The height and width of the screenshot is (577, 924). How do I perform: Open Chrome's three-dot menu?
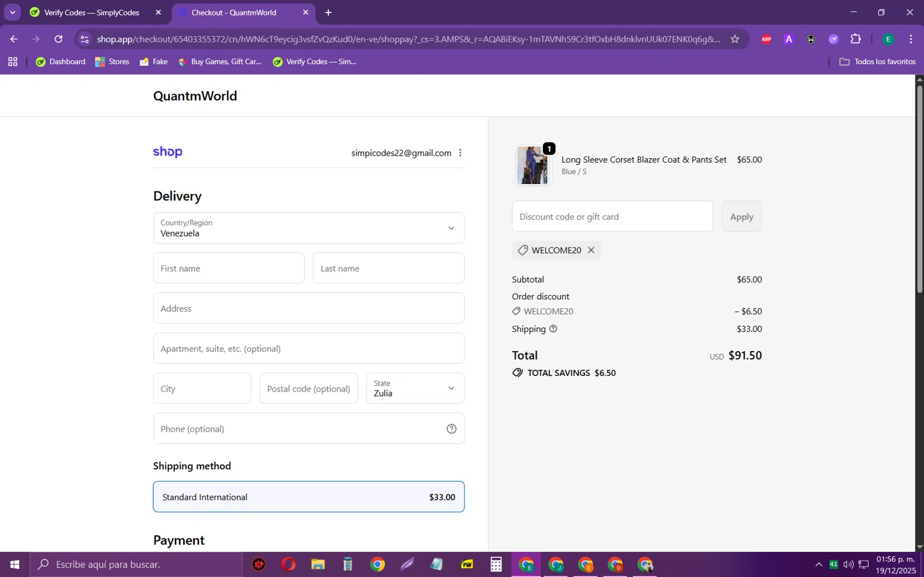pos(910,39)
